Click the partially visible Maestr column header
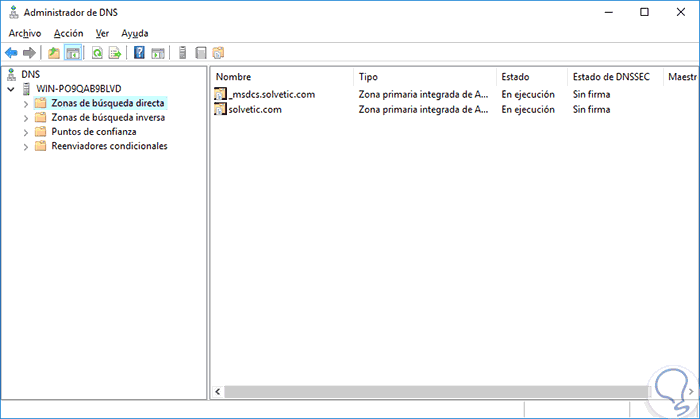Screen dimensions: 700x419 point(681,77)
